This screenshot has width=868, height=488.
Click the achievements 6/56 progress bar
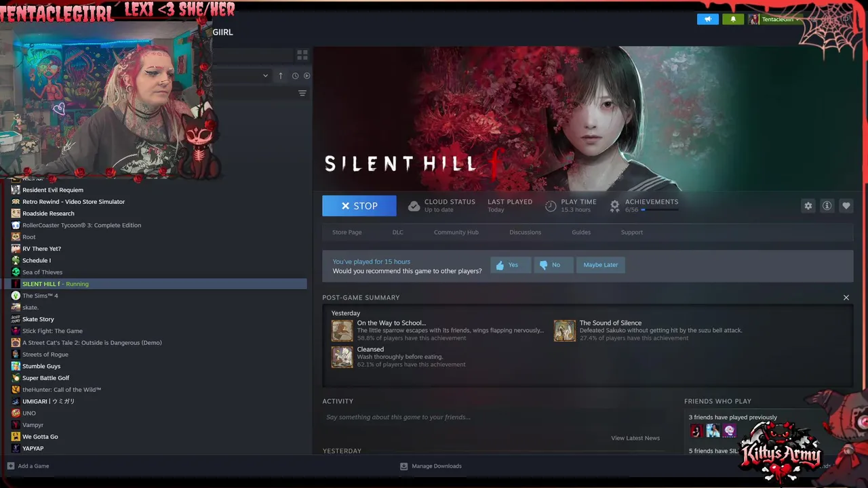pyautogui.click(x=660, y=210)
